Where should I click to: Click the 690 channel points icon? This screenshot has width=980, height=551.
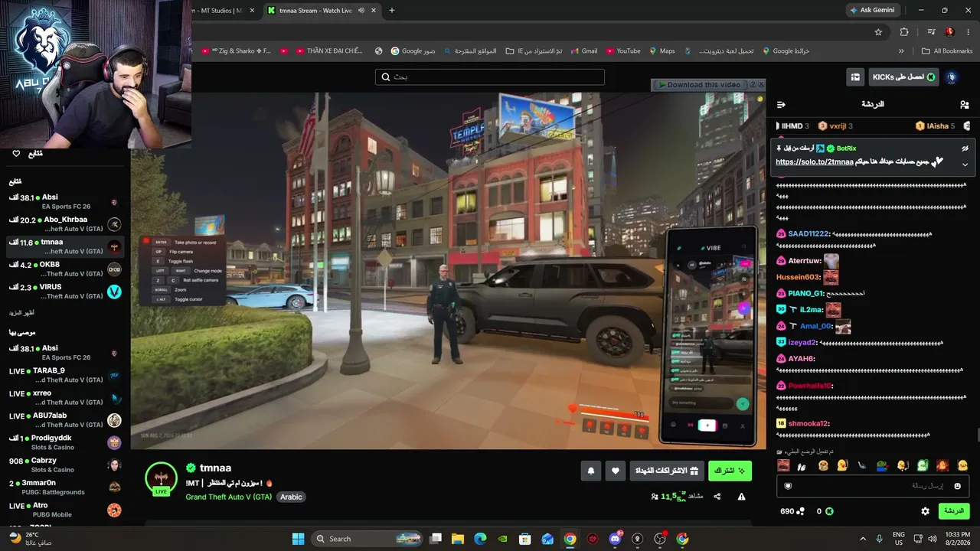click(802, 511)
